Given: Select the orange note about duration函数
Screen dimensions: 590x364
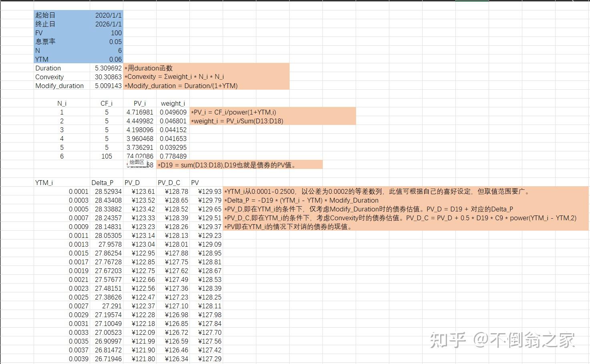Looking at the screenshot, I should click(x=149, y=68).
